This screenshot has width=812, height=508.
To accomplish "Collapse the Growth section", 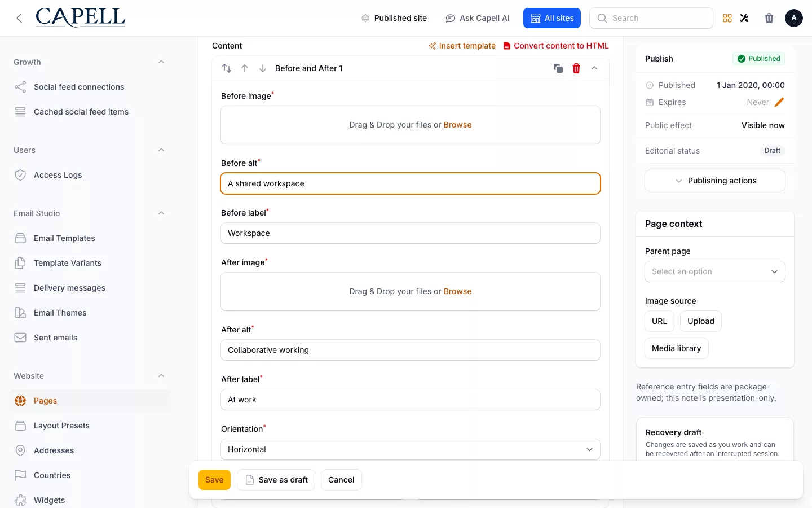I will (x=161, y=62).
